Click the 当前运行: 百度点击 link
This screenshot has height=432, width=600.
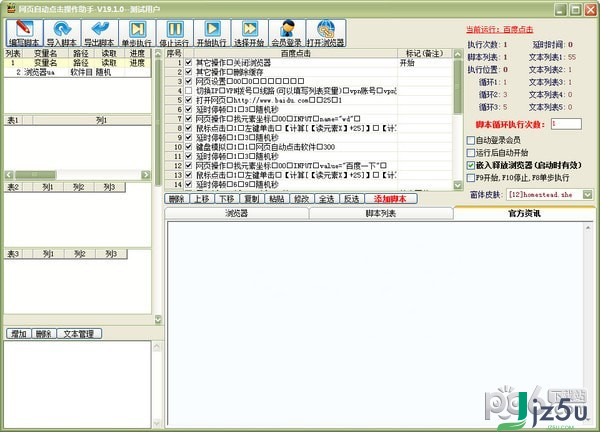tap(499, 29)
